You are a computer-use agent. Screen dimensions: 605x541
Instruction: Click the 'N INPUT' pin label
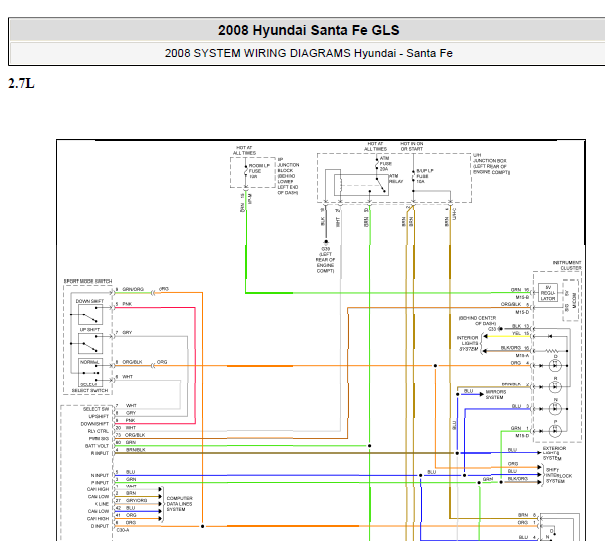coord(100,476)
